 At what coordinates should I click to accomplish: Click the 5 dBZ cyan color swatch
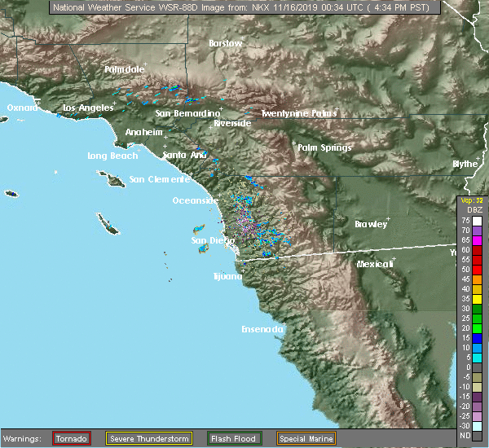coord(477,358)
